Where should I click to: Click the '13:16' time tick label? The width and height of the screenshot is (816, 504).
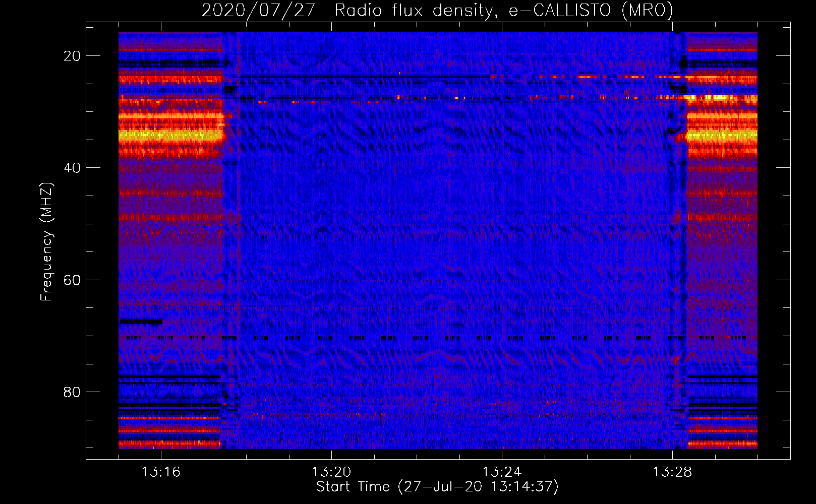tap(161, 472)
